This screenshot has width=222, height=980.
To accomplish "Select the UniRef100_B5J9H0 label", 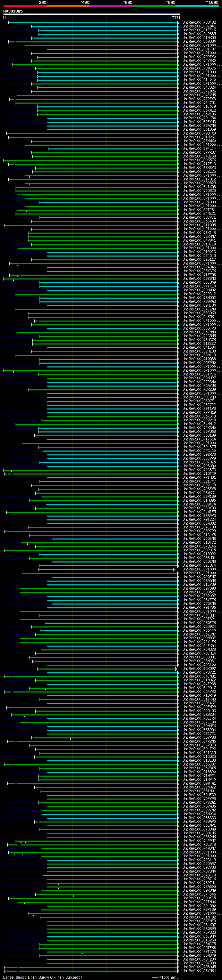I will (x=199, y=936).
